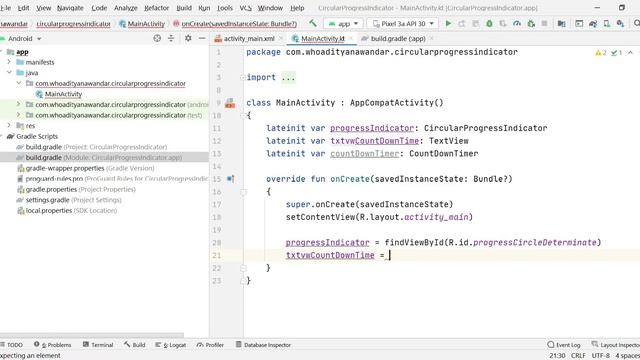Image resolution: width=640 pixels, height=360 pixels.
Task: Open the SDK Manager icon
Action: point(620,24)
